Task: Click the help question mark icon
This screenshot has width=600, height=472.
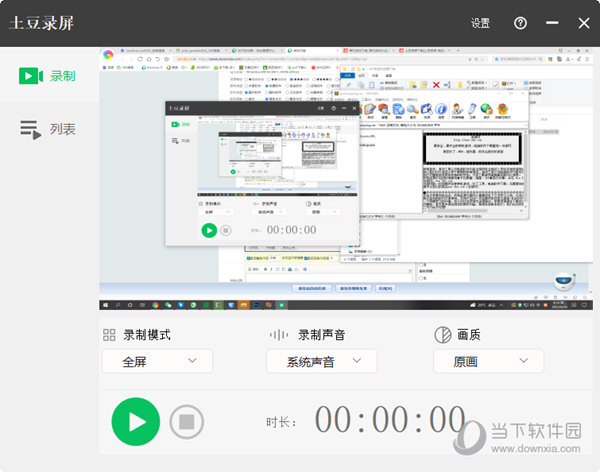Action: (520, 23)
